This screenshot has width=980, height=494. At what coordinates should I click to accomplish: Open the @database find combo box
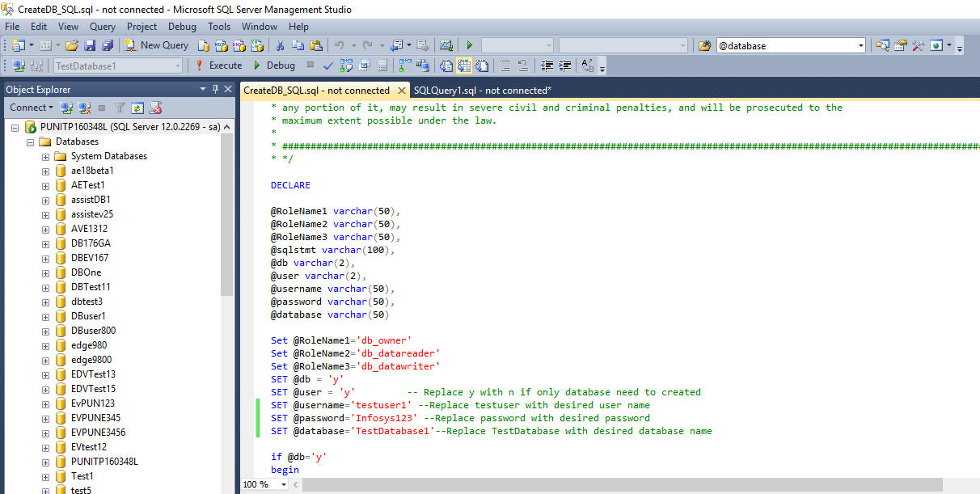point(790,46)
